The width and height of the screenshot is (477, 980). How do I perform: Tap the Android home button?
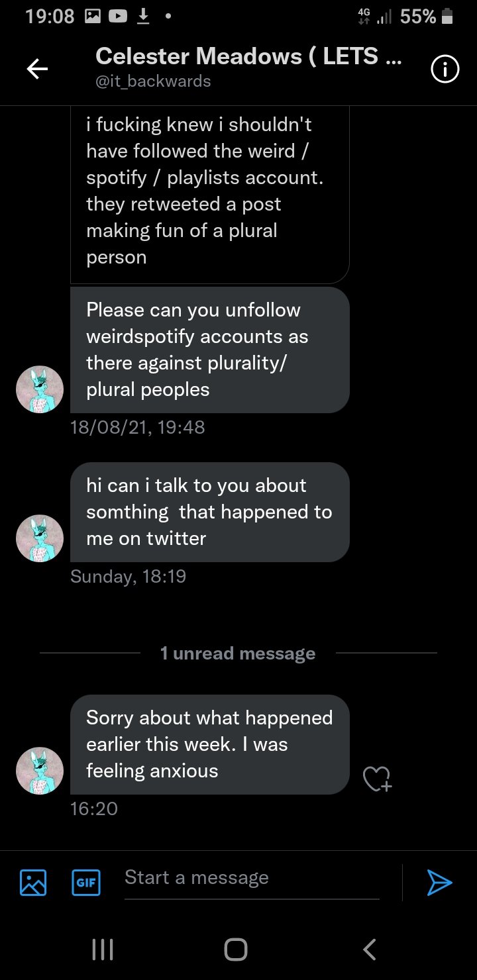click(x=236, y=949)
